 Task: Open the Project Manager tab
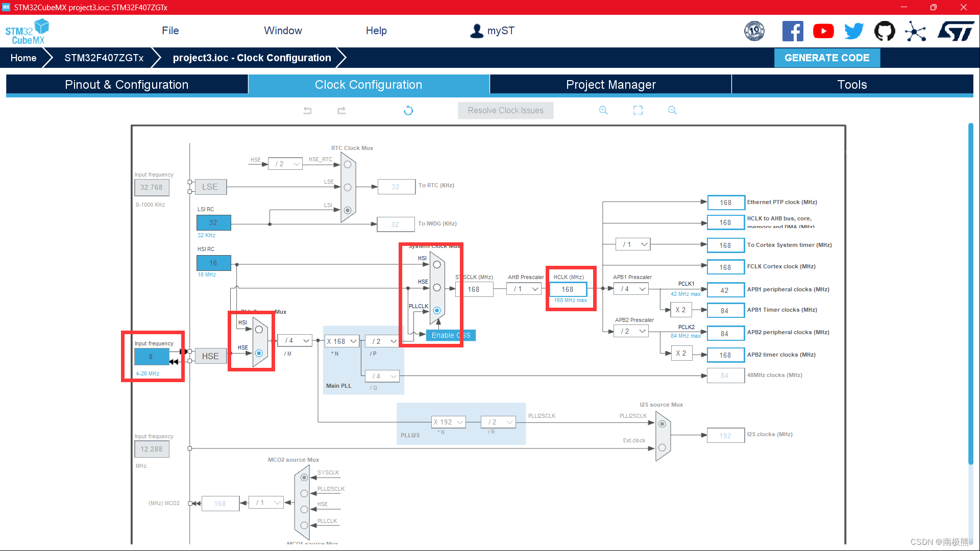point(610,85)
